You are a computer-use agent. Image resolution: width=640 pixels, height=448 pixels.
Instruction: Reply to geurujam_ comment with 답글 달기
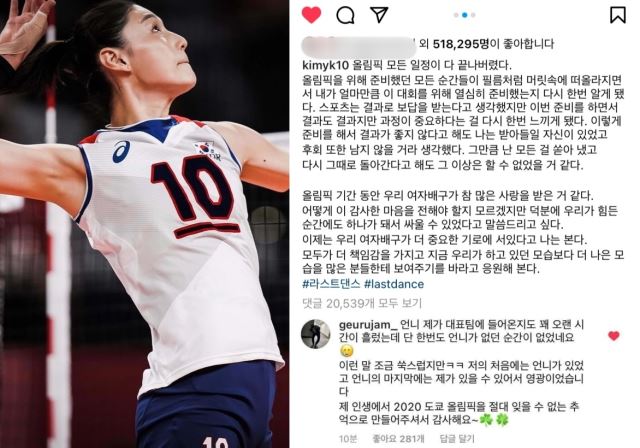click(x=457, y=439)
